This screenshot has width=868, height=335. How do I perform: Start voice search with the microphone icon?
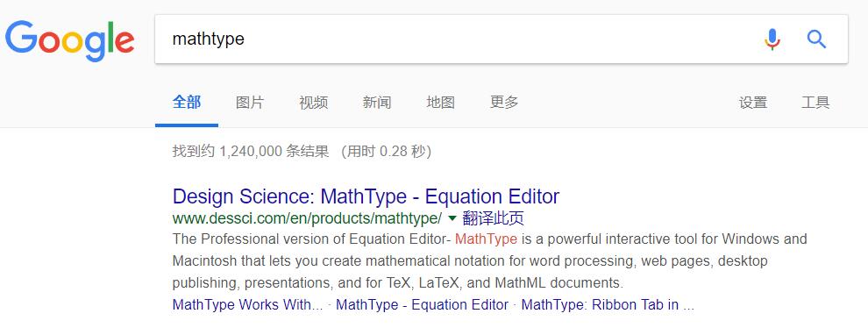point(772,39)
